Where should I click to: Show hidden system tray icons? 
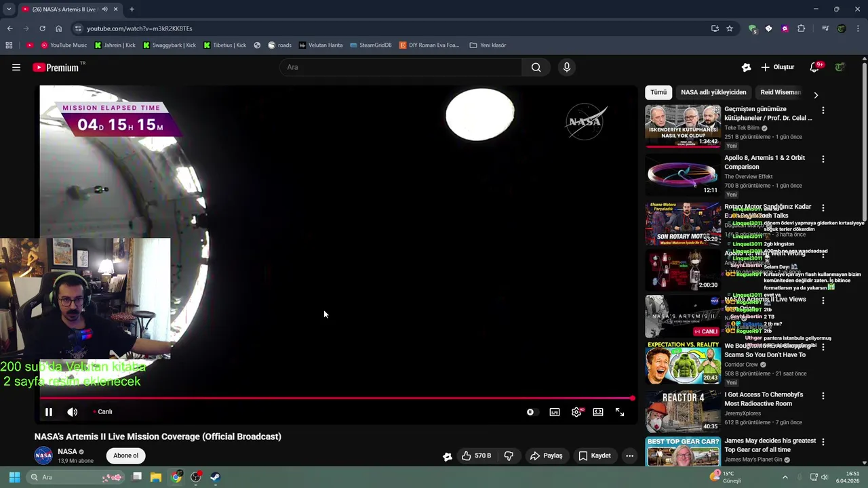pos(785,477)
